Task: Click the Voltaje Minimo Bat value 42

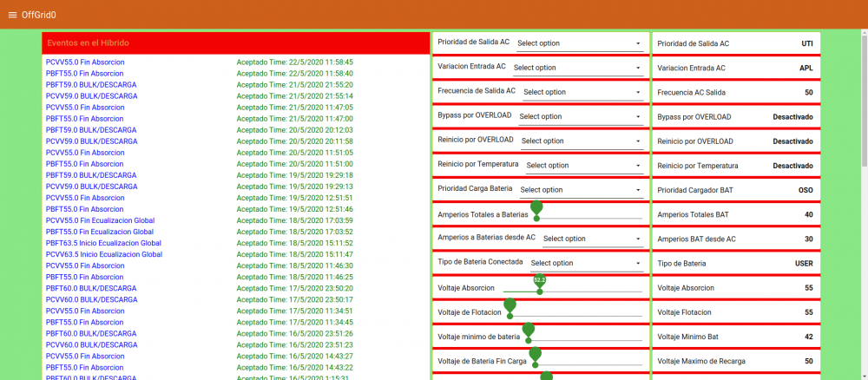Action: [x=809, y=337]
